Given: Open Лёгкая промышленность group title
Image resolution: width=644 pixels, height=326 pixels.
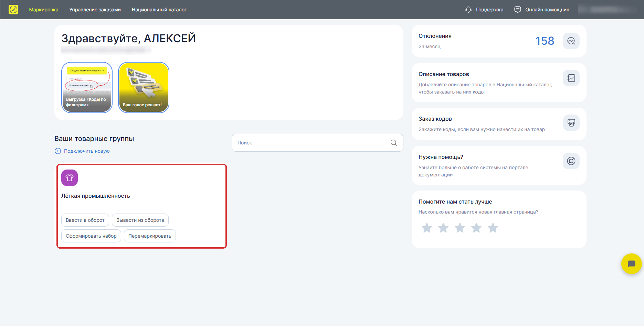Looking at the screenshot, I should coord(96,196).
